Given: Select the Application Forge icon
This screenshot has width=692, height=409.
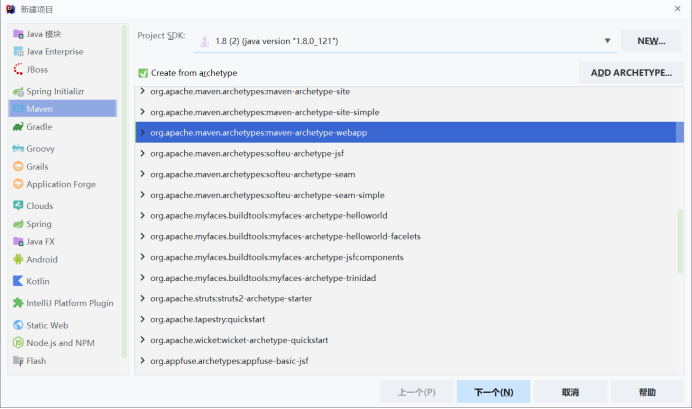Looking at the screenshot, I should tap(18, 184).
